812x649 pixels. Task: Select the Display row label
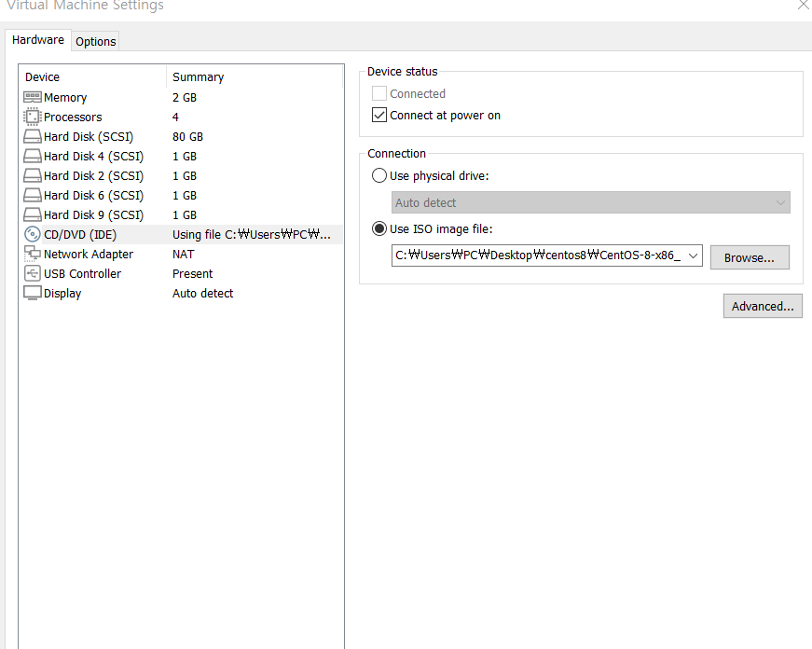(62, 294)
